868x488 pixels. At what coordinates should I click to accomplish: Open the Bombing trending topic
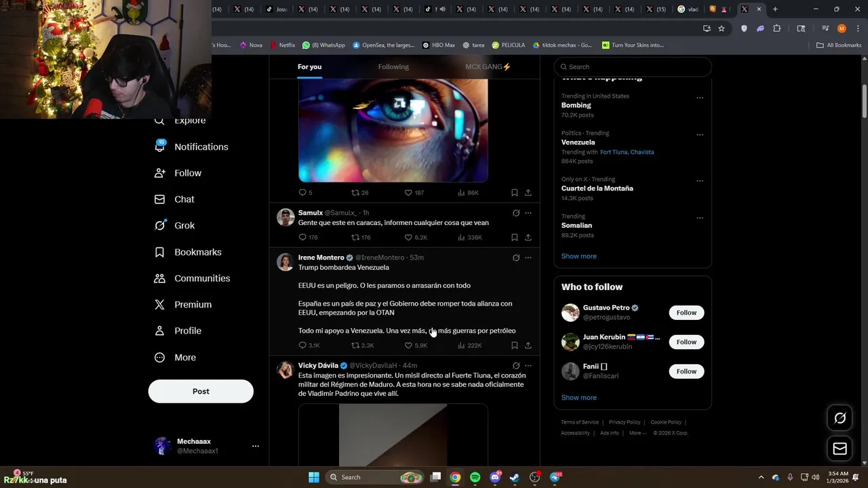point(576,105)
